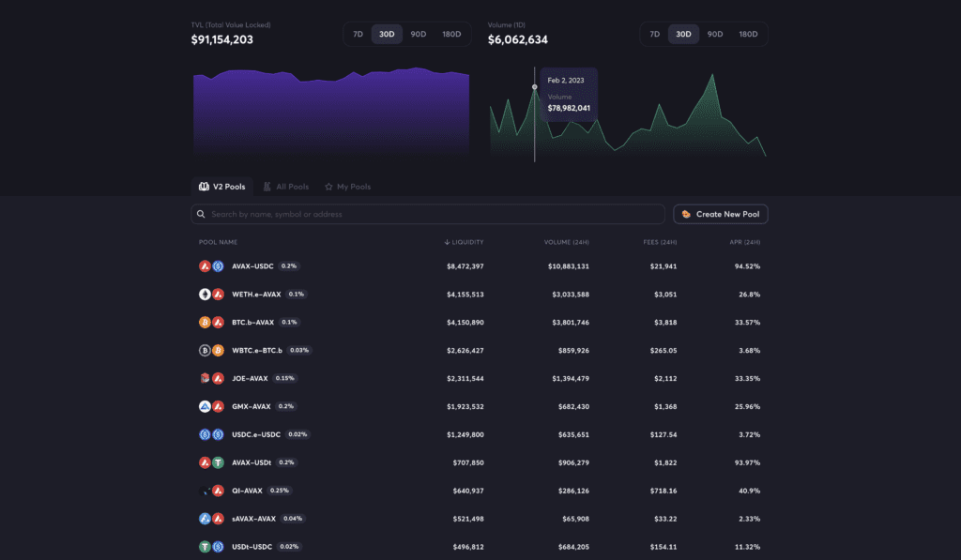
Task: Click the WETH.e–AVAX token pair icons
Action: coord(211,295)
